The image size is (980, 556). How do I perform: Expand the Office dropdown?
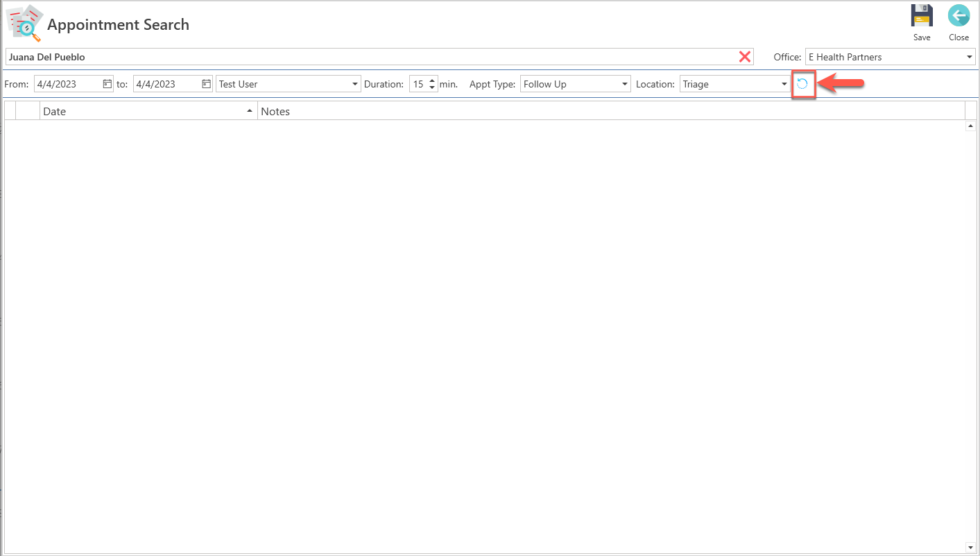[970, 57]
